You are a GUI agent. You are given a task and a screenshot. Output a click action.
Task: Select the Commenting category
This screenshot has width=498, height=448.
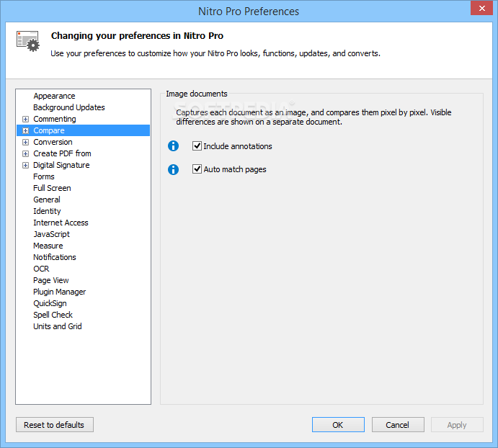(x=55, y=119)
